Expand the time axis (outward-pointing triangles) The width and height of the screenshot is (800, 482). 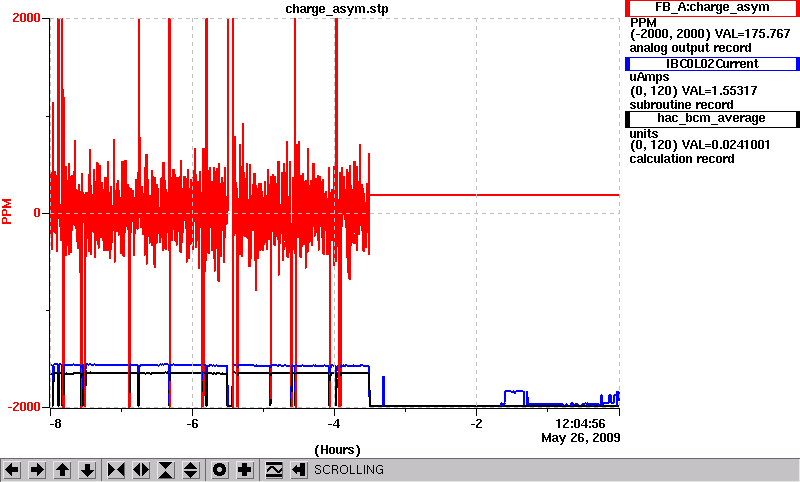(x=141, y=470)
